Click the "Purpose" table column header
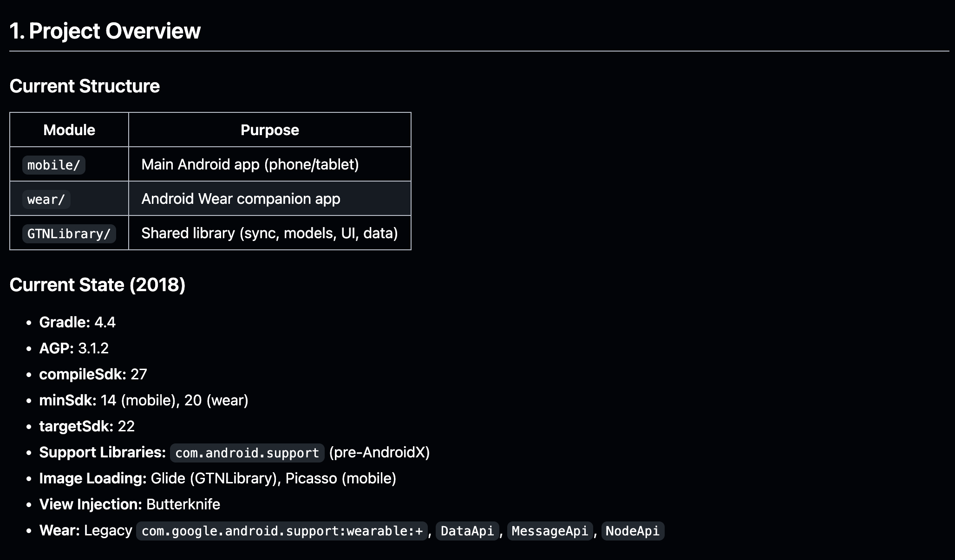 tap(269, 130)
